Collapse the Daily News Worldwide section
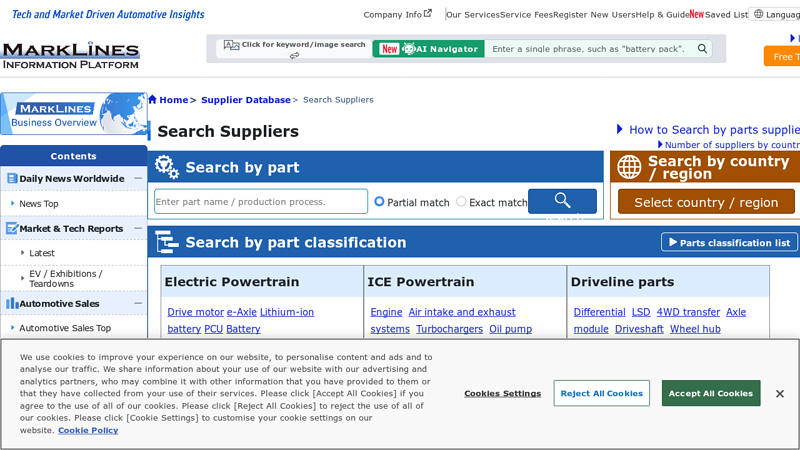The height and width of the screenshot is (450, 800). point(138,179)
